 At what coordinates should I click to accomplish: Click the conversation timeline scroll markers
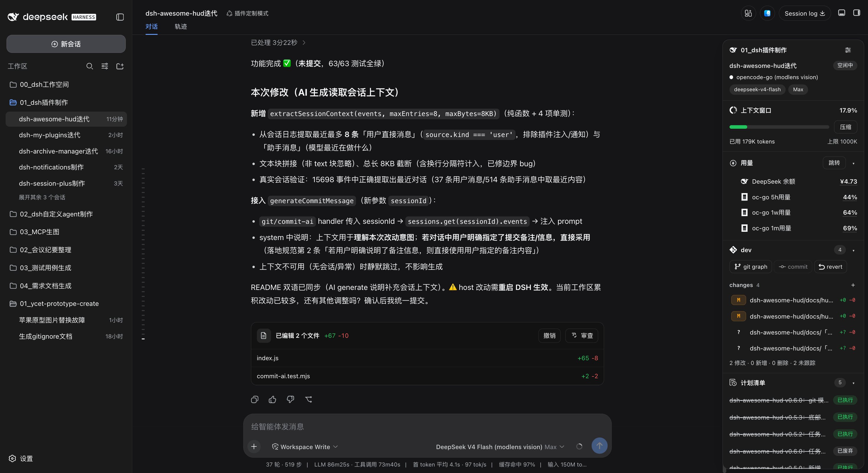click(x=143, y=253)
